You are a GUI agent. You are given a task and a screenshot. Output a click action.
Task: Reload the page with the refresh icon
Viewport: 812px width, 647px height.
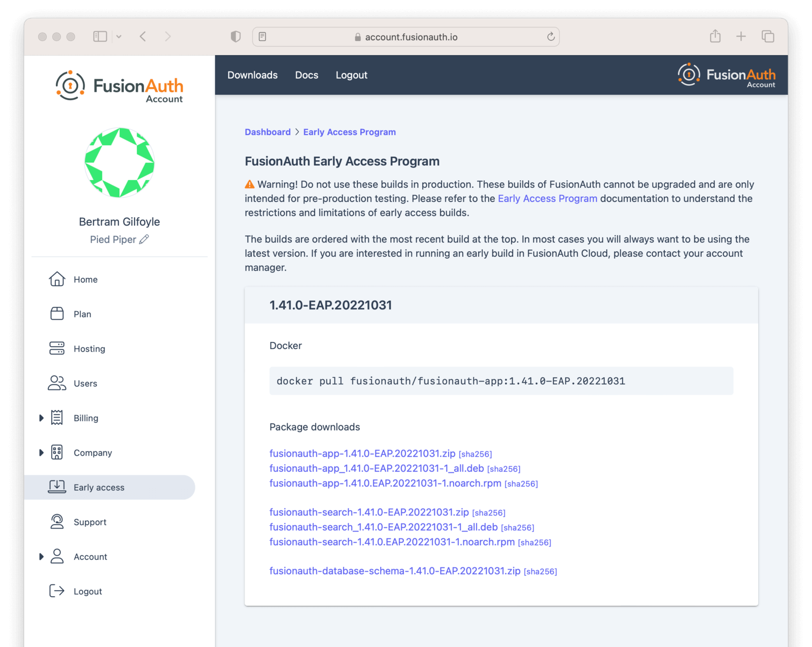tap(551, 37)
